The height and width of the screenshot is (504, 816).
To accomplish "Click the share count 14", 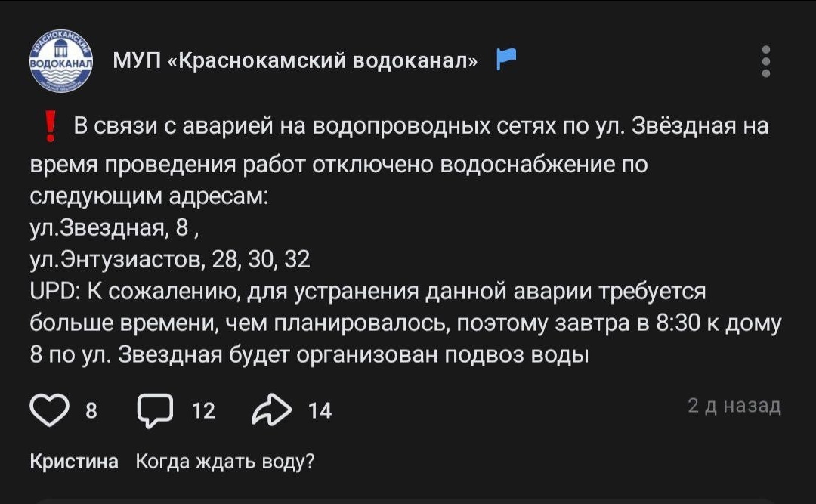I will tap(320, 411).
